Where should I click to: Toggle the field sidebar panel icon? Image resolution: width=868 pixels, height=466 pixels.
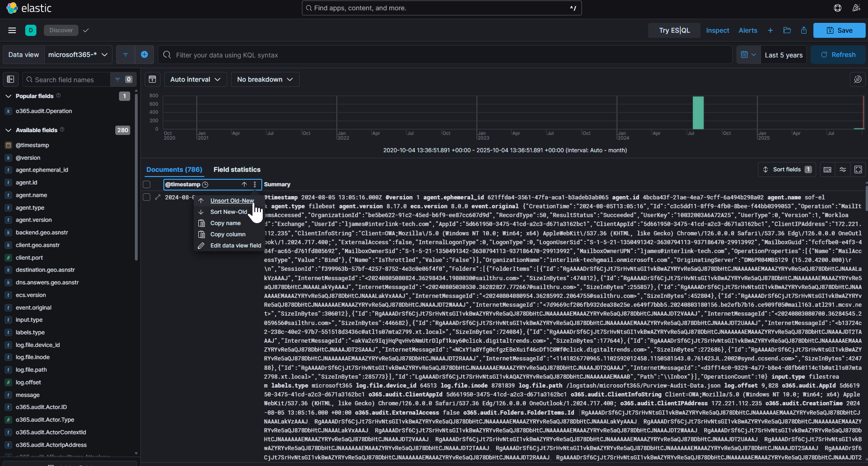(11, 79)
